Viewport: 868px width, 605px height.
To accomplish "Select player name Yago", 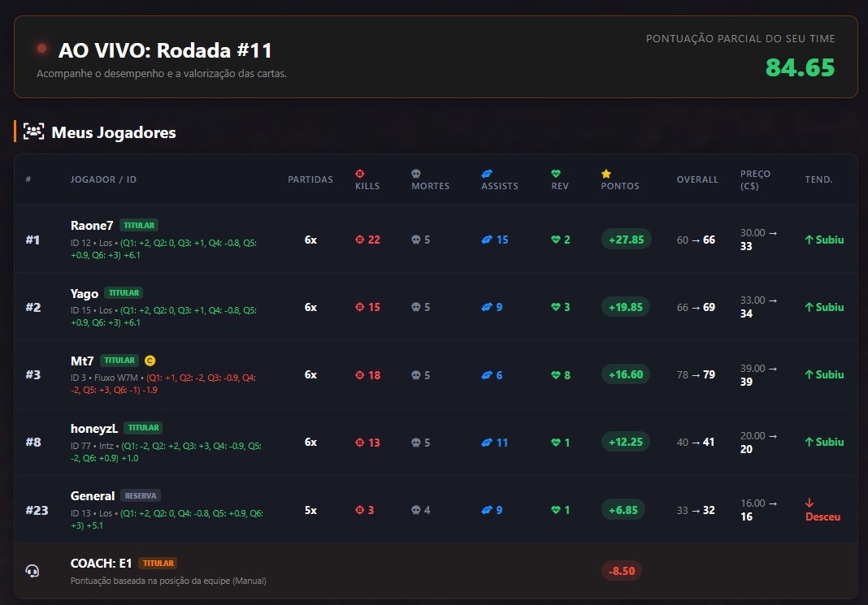I will click(85, 294).
